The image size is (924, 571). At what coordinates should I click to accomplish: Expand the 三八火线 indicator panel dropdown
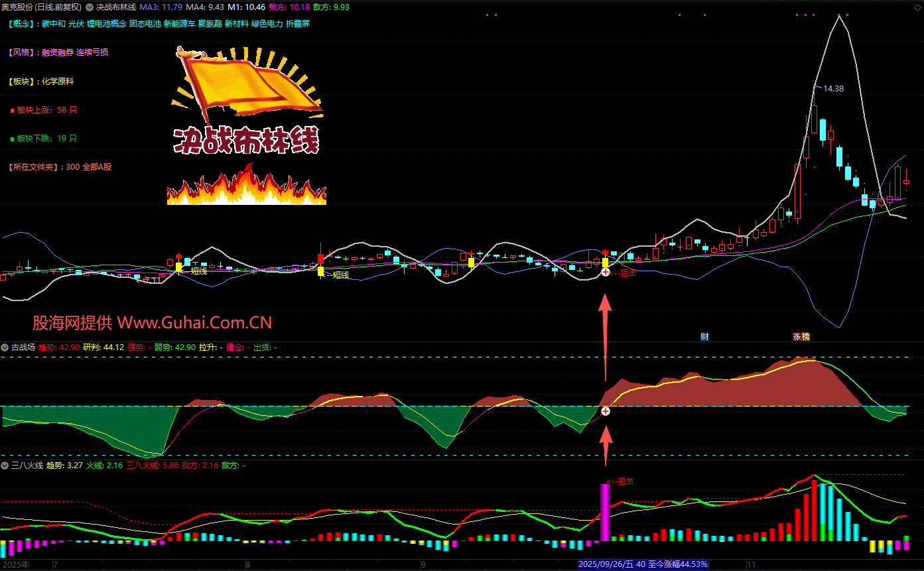(5, 466)
